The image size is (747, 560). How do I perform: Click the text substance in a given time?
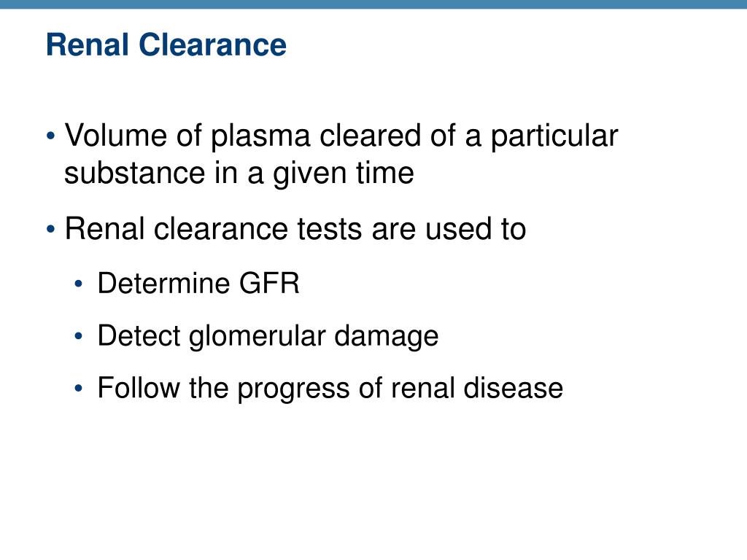[239, 174]
